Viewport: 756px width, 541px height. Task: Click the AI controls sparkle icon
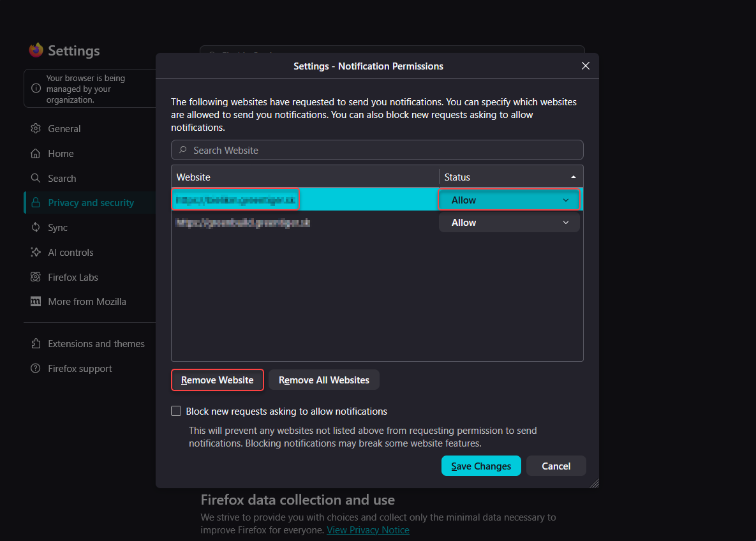tap(36, 252)
